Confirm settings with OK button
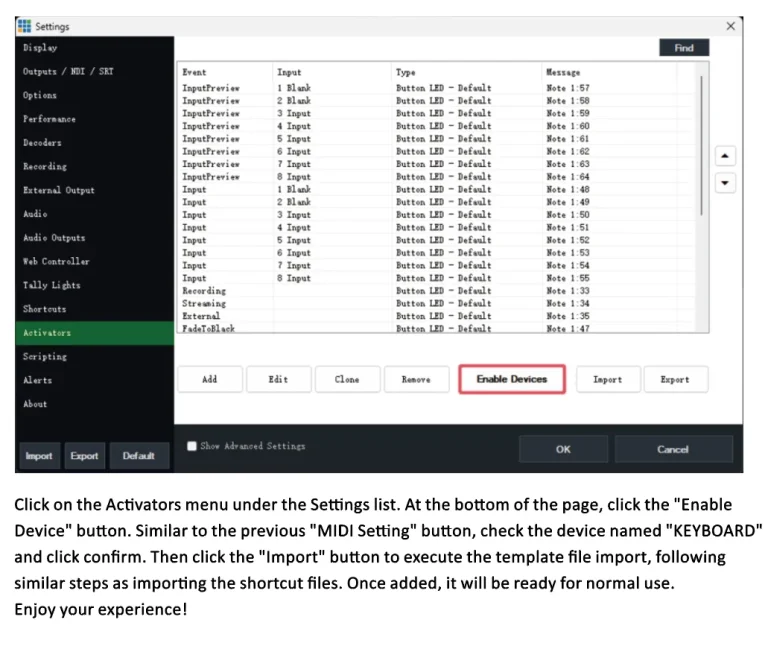The image size is (768, 646). click(563, 449)
